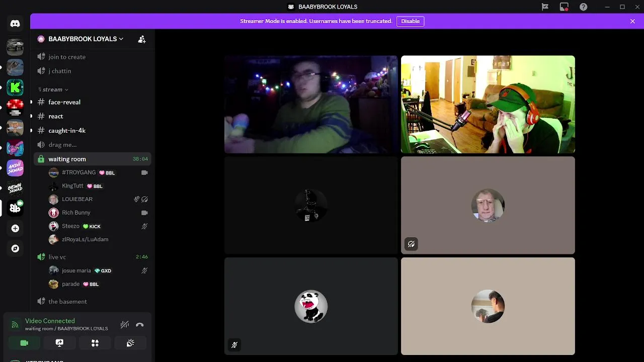Image resolution: width=644 pixels, height=362 pixels.
Task: Join the j chattin voice channel
Action: (92, 71)
